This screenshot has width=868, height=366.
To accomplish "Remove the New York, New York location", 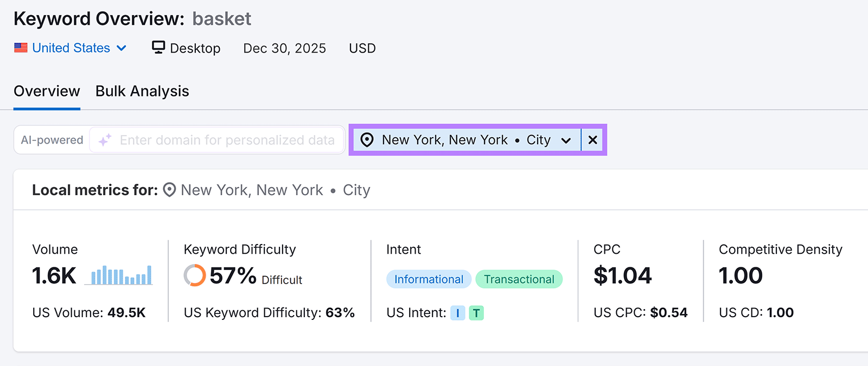I will click(592, 140).
